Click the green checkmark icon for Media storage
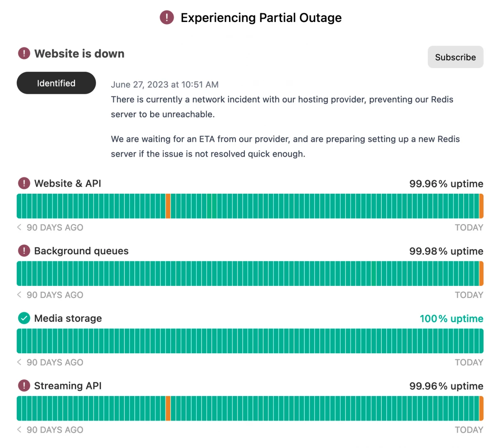The height and width of the screenshot is (448, 499). click(24, 318)
